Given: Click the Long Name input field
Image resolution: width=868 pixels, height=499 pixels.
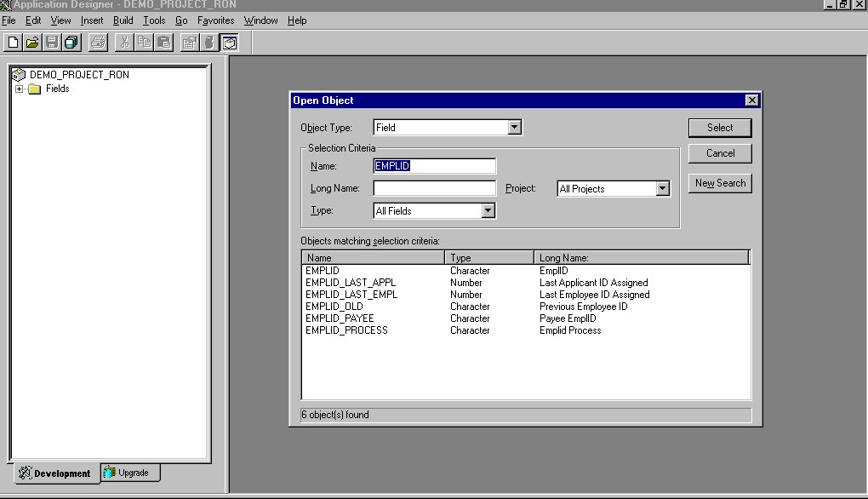Looking at the screenshot, I should click(x=434, y=189).
